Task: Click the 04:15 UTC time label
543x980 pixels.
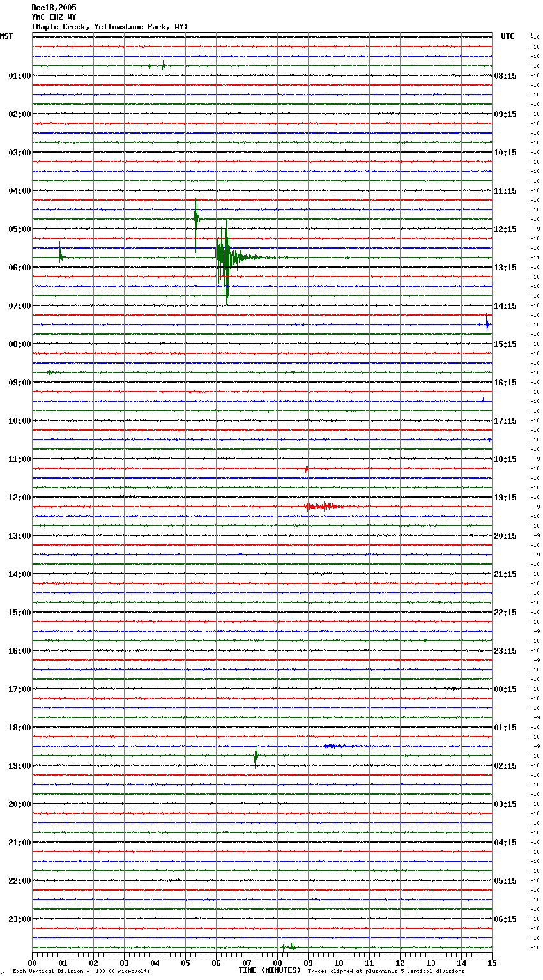Action: 505,843
